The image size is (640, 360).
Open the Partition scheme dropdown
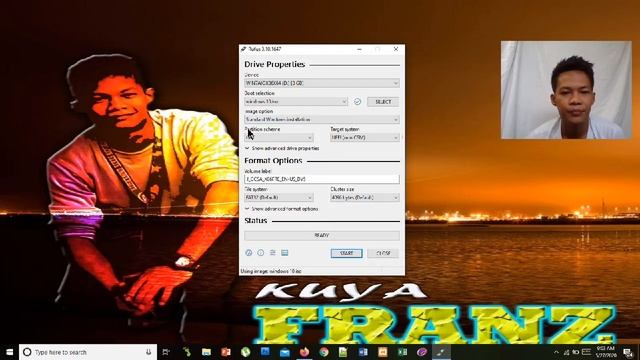(x=279, y=138)
